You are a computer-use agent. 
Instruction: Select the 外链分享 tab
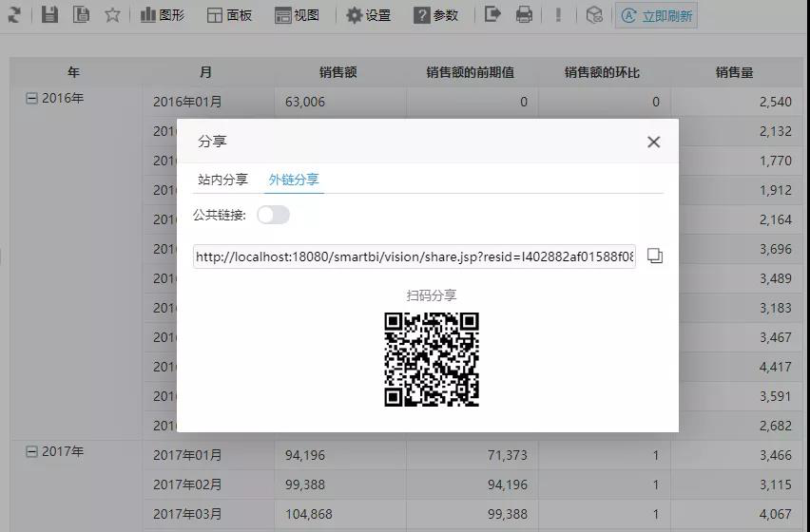pyautogui.click(x=294, y=180)
